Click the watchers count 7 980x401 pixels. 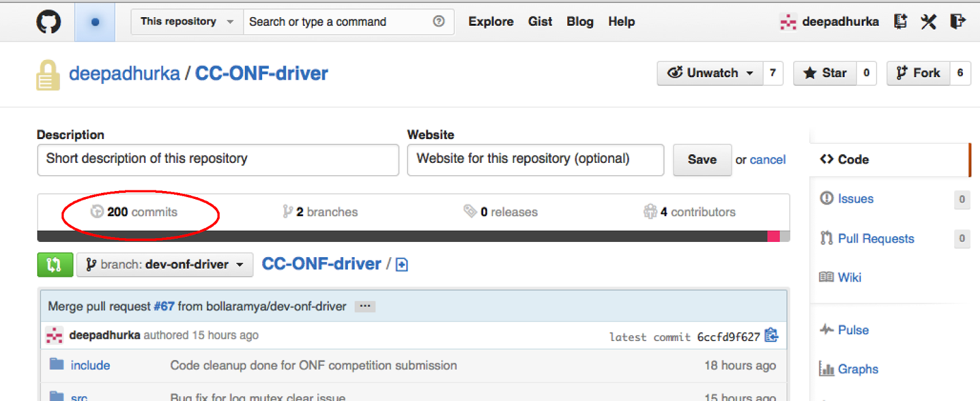pos(773,73)
